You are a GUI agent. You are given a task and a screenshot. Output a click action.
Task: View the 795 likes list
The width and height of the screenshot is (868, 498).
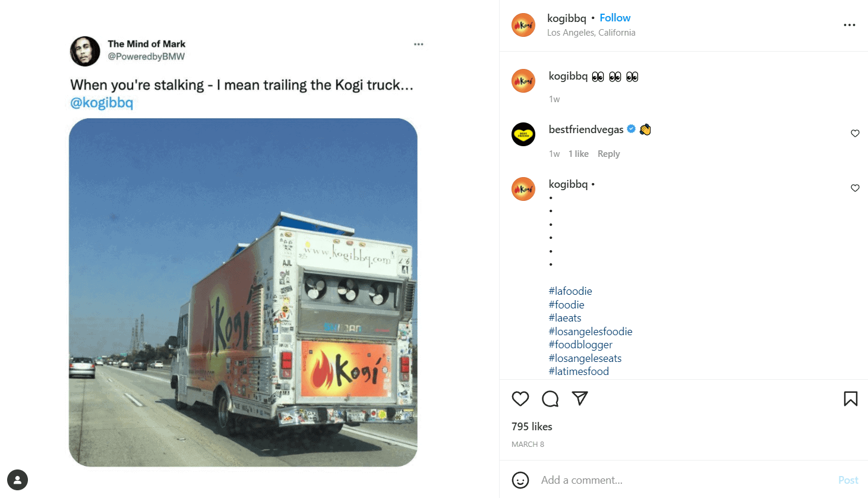coord(532,427)
